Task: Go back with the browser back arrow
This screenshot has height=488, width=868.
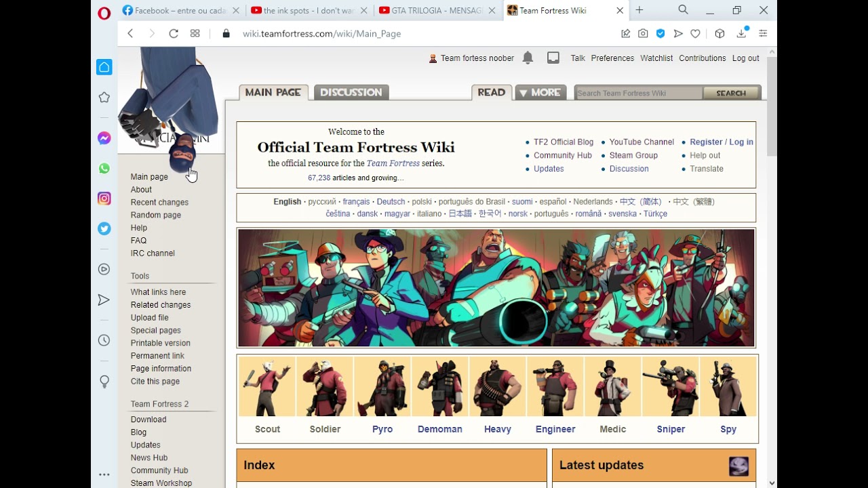Action: click(x=130, y=33)
